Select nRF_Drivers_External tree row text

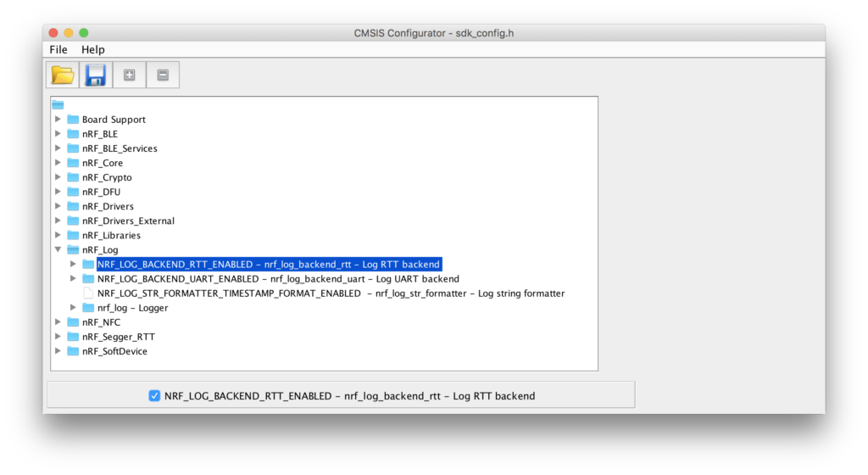[128, 221]
